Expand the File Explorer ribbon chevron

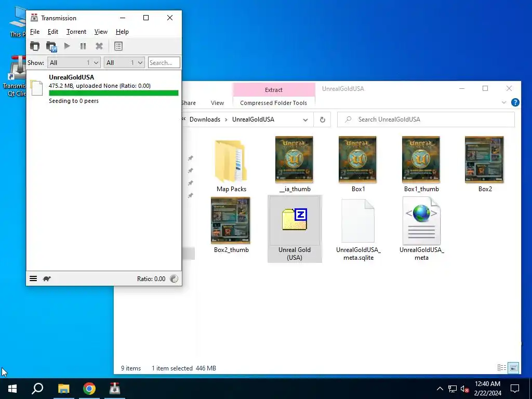click(504, 102)
